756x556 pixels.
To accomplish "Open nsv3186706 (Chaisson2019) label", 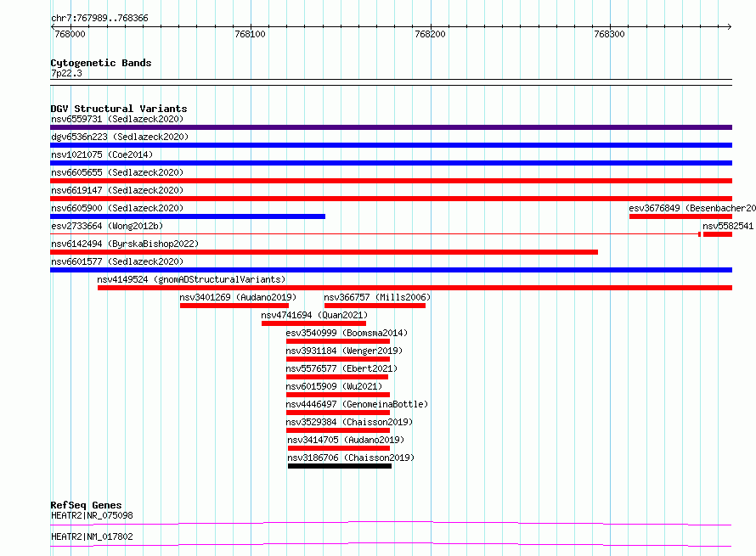I will 351,458.
